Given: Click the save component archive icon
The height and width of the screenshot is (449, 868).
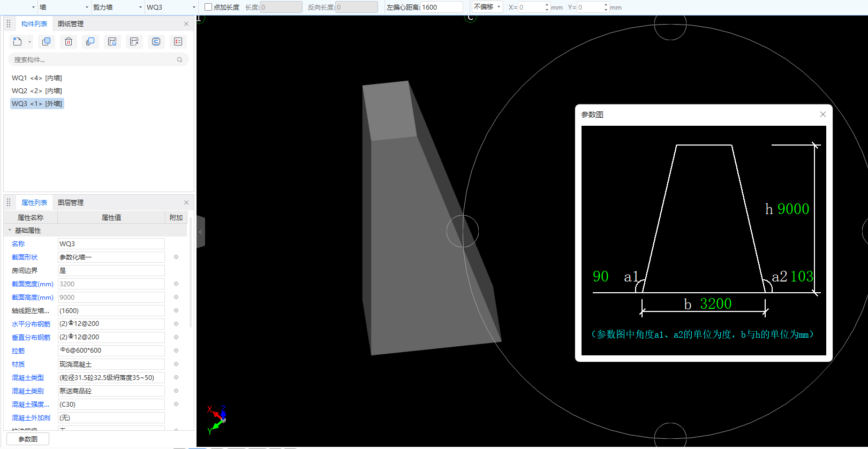Looking at the screenshot, I should (x=112, y=42).
